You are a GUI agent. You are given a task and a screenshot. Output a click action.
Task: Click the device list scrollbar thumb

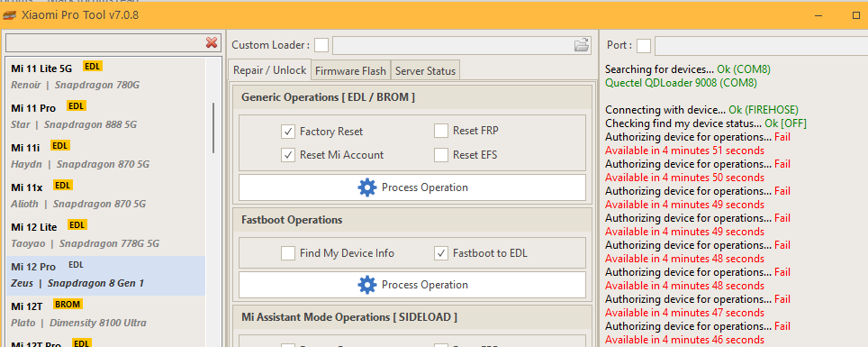[x=213, y=127]
